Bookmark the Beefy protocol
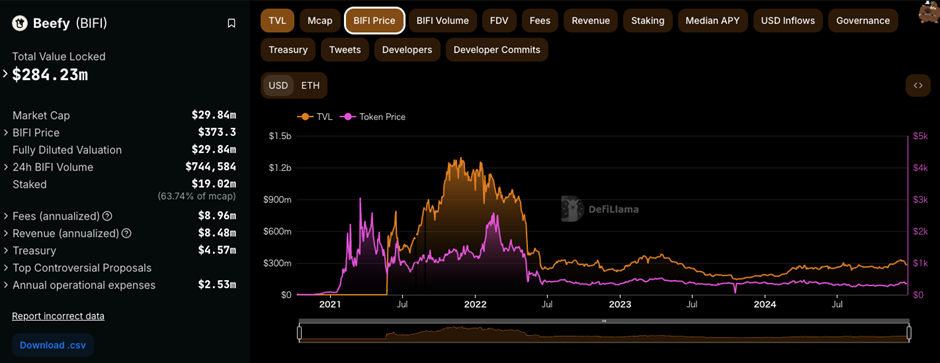 (231, 23)
